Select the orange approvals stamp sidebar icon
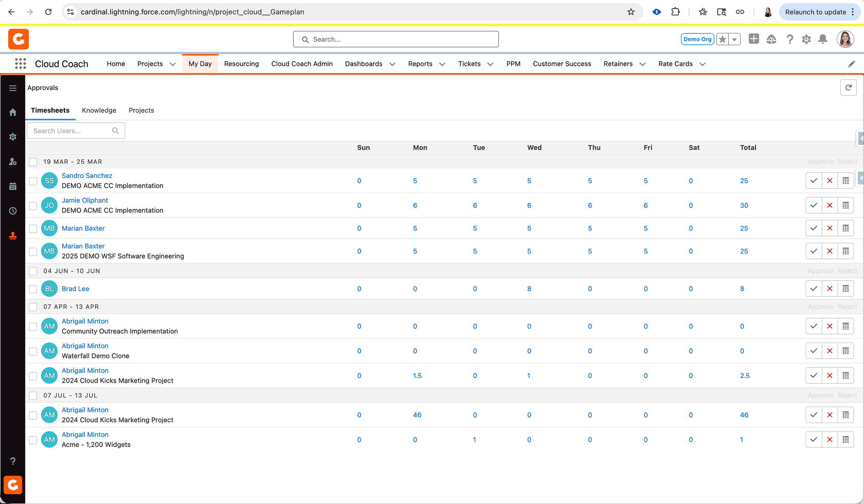864x504 pixels. coord(13,236)
